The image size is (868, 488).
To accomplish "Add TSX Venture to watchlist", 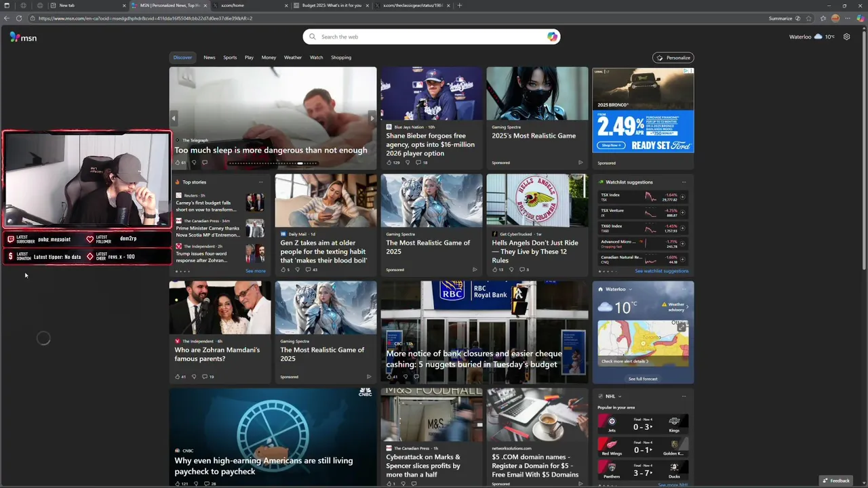I will point(683,213).
